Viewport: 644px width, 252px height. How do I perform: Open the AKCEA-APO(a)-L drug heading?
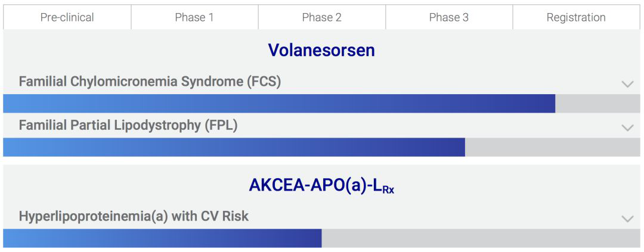point(321,185)
